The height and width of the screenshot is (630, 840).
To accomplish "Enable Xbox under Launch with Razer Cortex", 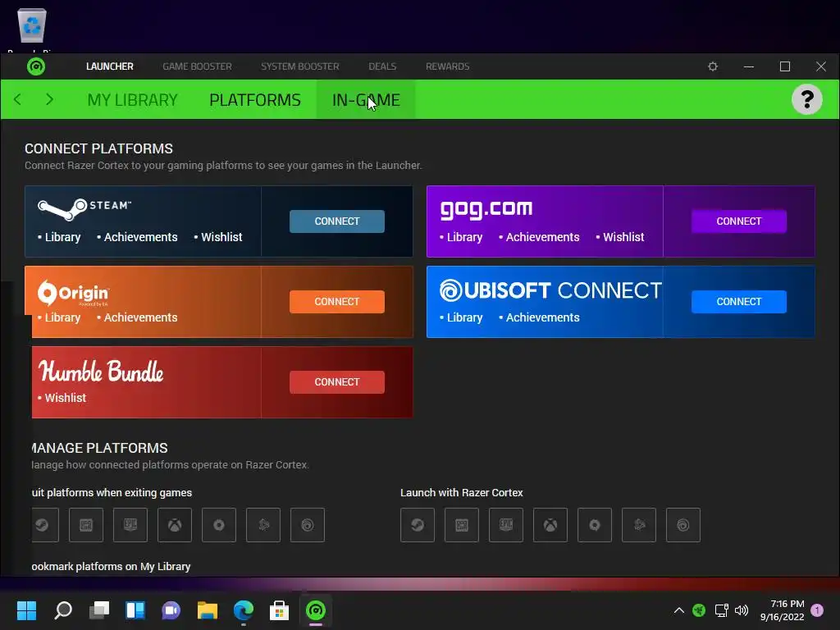I will click(x=550, y=525).
